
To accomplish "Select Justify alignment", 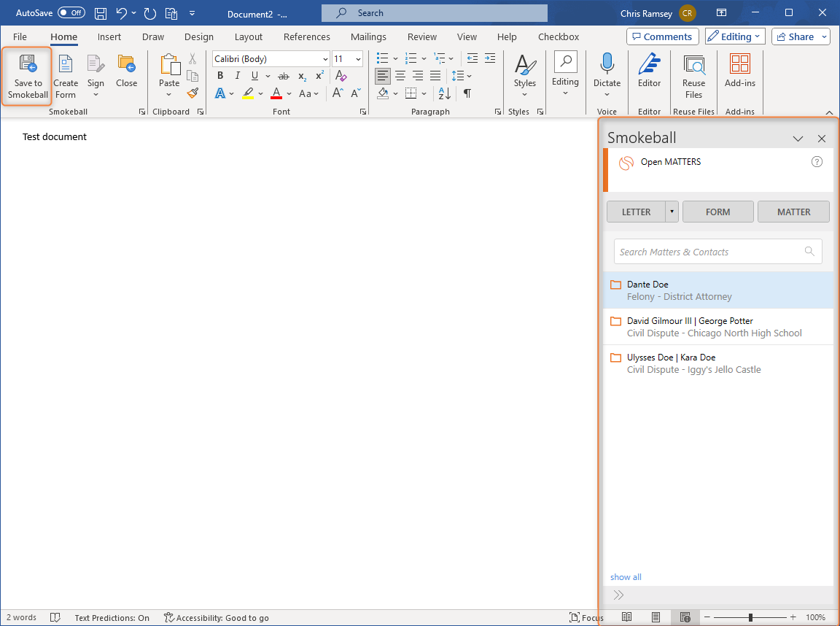I will coord(435,76).
